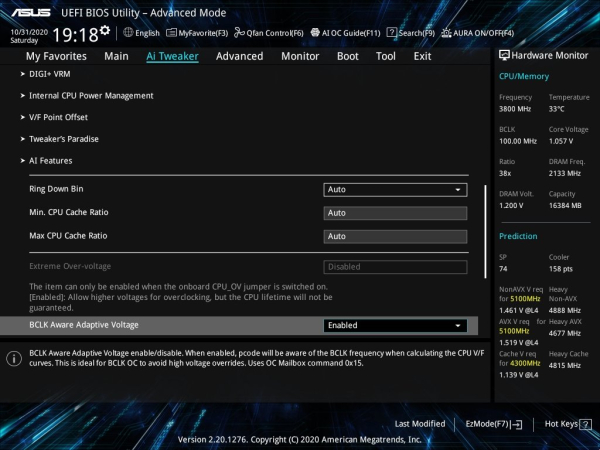600x450 pixels.
Task: Expand DIGI+ VRM submenu
Action: click(49, 74)
